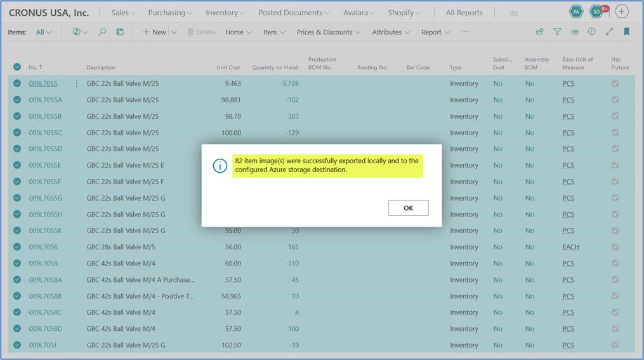Screen dimensions: 644x360
Task: Click the Base Unit of Measure column header
Action: point(577,63)
